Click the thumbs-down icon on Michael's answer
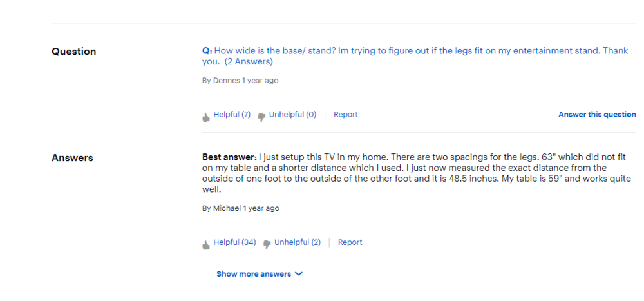 click(x=267, y=245)
